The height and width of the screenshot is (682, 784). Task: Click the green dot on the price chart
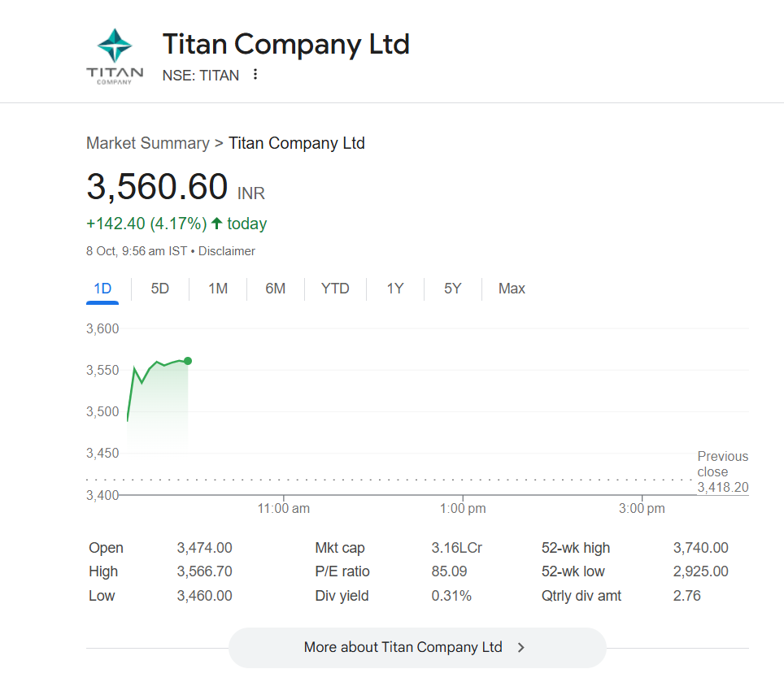pos(188,361)
